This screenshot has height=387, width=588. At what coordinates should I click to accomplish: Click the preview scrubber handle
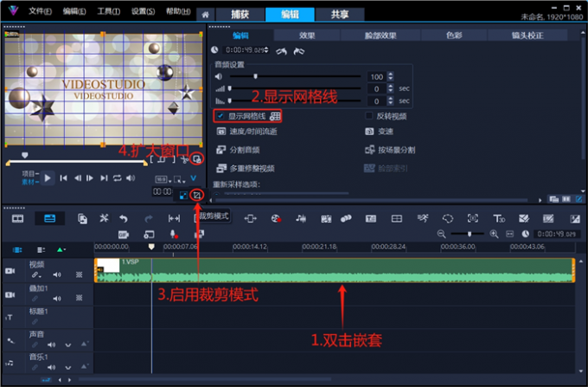(x=25, y=155)
